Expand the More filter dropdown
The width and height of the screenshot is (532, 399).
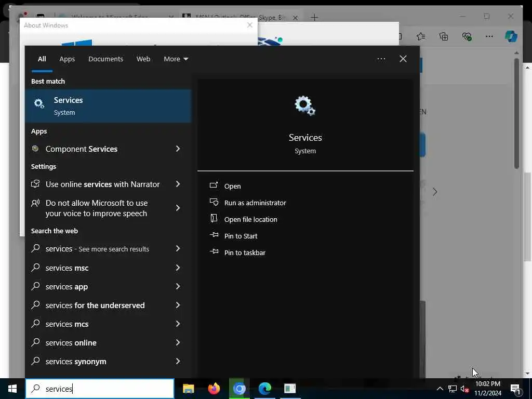(x=176, y=59)
